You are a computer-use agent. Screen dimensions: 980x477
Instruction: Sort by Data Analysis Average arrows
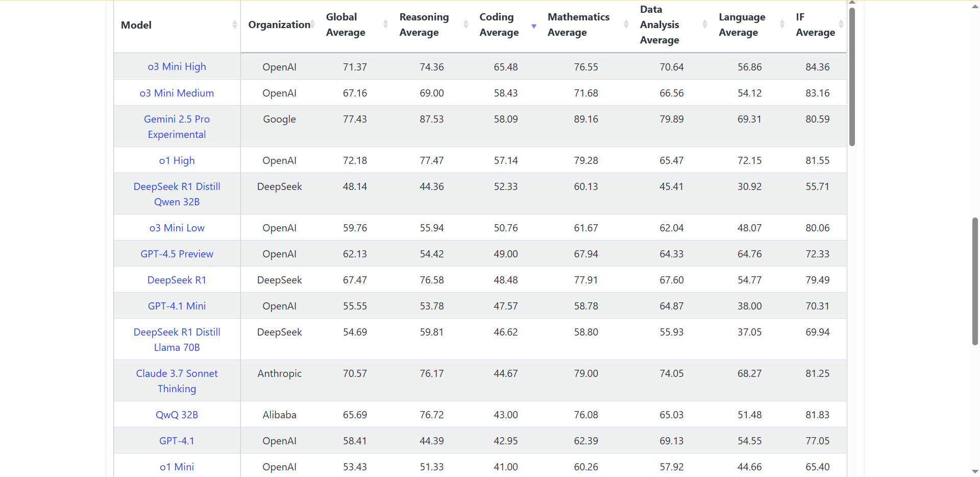coord(704,25)
